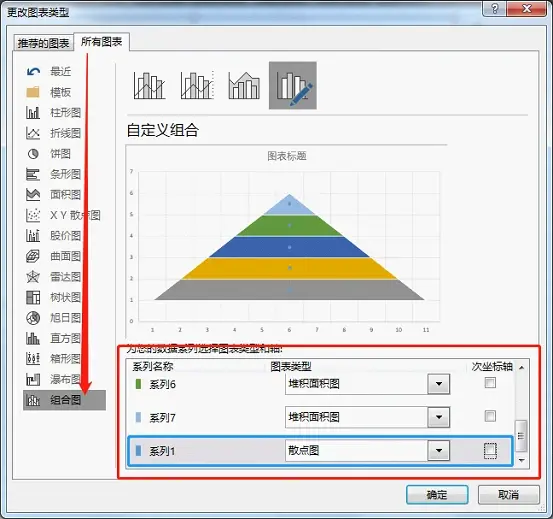Select the 系列6 series row name

(162, 384)
